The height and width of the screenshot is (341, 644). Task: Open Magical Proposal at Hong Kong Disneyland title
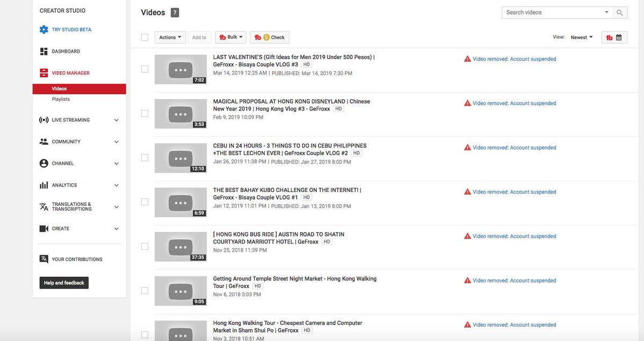(291, 105)
